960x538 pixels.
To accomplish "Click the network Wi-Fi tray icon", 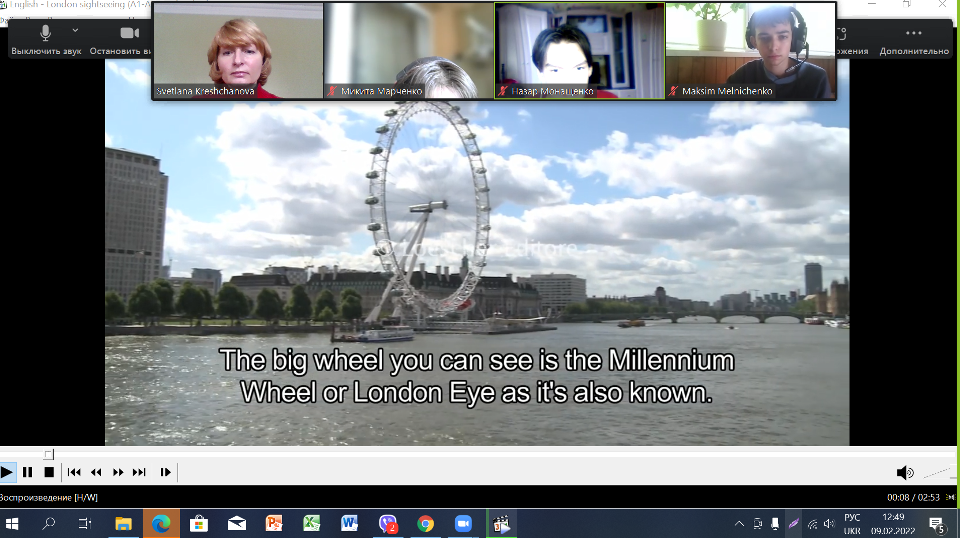I will tap(812, 524).
